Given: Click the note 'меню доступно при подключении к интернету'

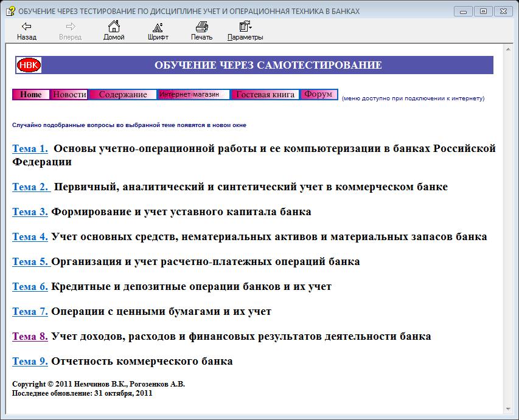Looking at the screenshot, I should pyautogui.click(x=413, y=98).
